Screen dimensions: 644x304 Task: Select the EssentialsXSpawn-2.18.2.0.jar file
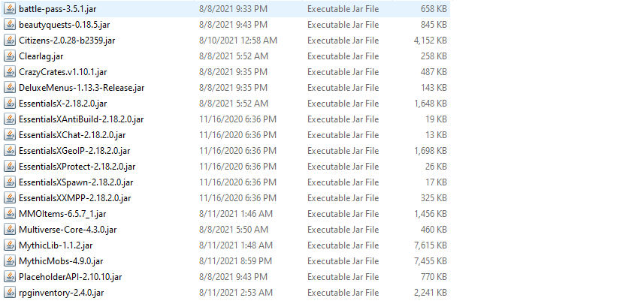click(x=76, y=182)
